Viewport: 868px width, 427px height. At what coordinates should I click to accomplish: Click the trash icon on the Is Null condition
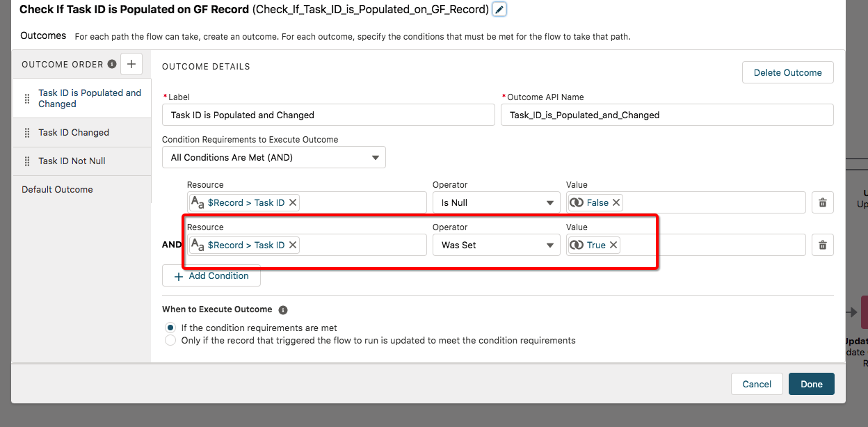click(823, 202)
